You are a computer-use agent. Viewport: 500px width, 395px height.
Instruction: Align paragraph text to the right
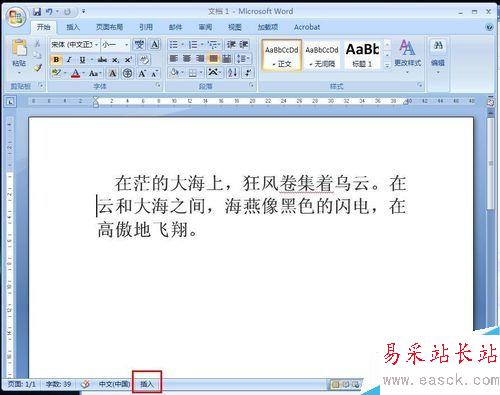click(200, 59)
